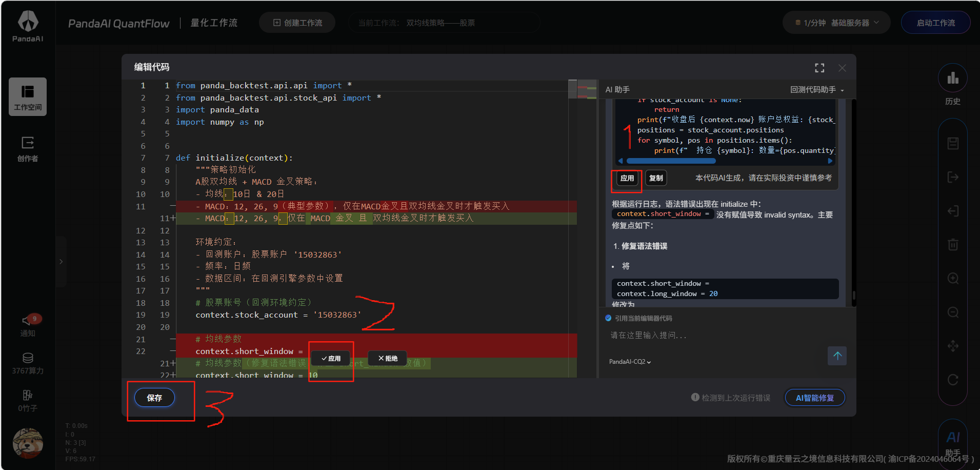
Task: Click the PandaAI logo
Action: click(28, 26)
